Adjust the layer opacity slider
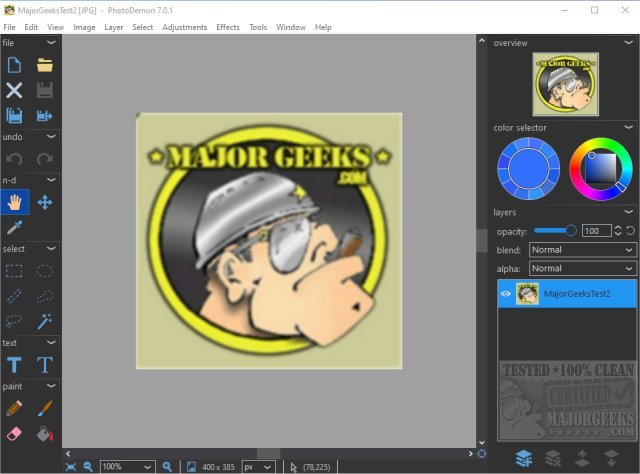640x474 pixels. (571, 231)
